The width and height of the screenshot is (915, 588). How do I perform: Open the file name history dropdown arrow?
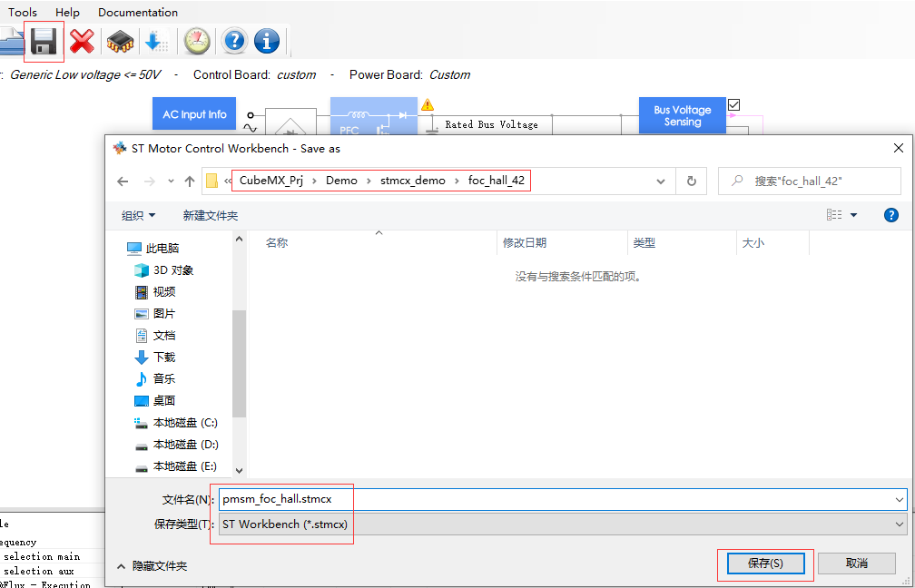900,499
